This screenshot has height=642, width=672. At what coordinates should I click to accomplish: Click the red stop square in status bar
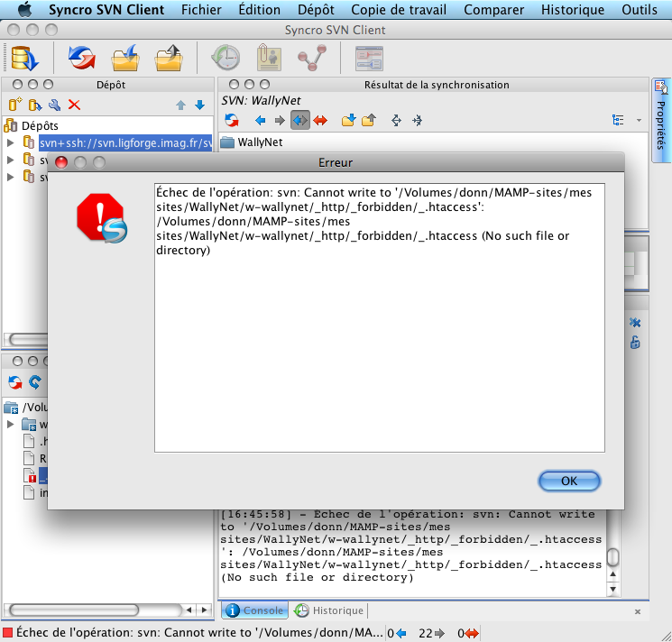click(x=7, y=632)
